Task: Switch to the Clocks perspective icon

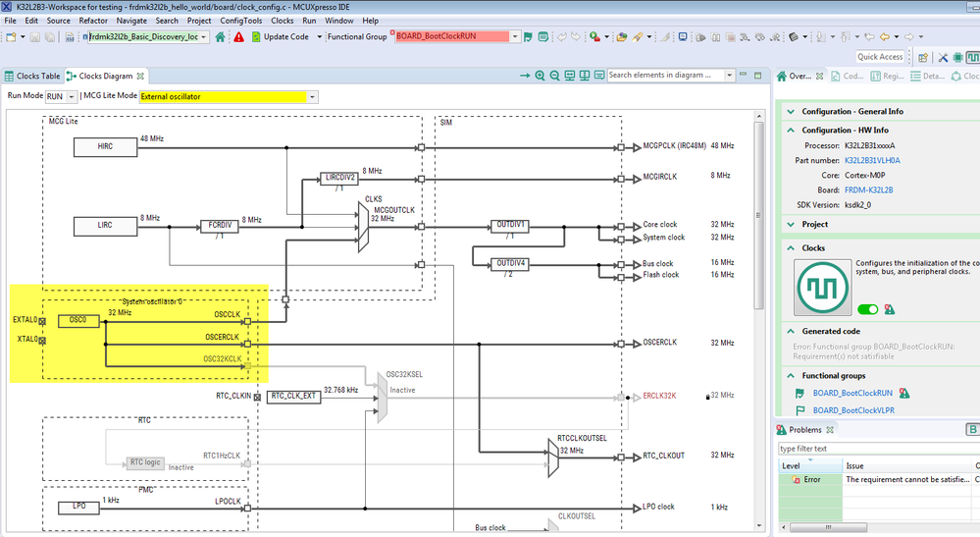Action: click(972, 58)
